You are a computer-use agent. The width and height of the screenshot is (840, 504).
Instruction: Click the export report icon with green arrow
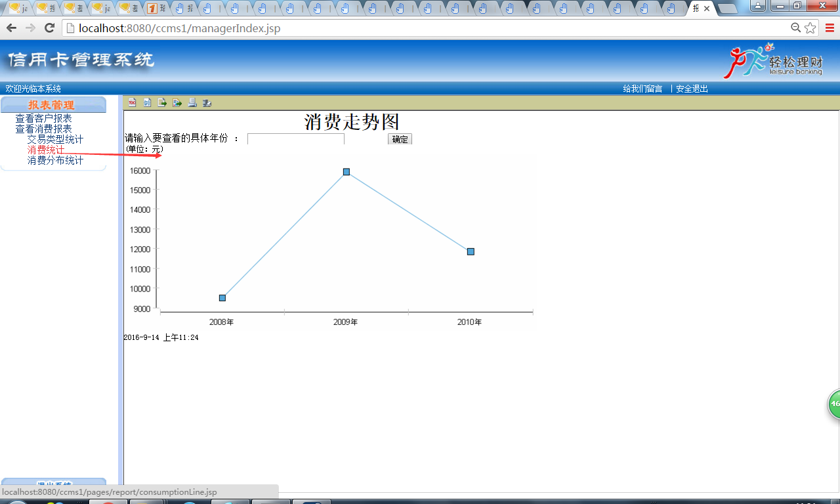coord(177,103)
